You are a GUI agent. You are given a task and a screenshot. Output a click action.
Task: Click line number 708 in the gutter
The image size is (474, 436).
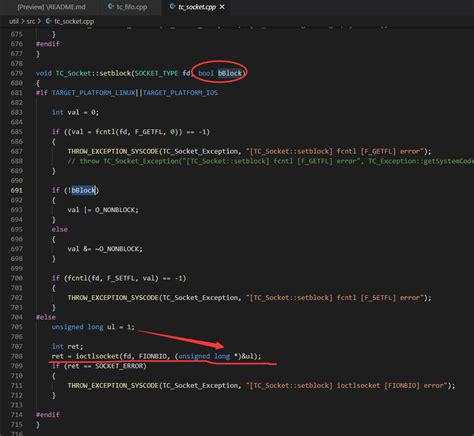pyautogui.click(x=17, y=356)
